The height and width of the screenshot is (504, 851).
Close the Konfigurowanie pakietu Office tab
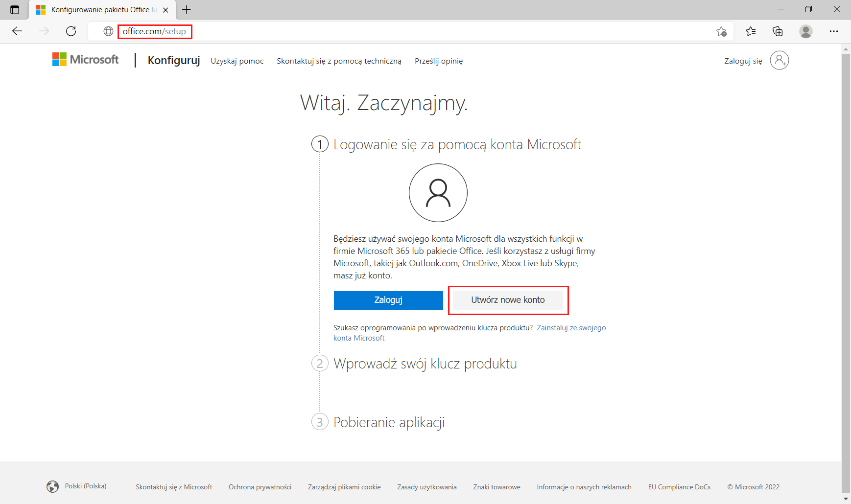coord(165,10)
